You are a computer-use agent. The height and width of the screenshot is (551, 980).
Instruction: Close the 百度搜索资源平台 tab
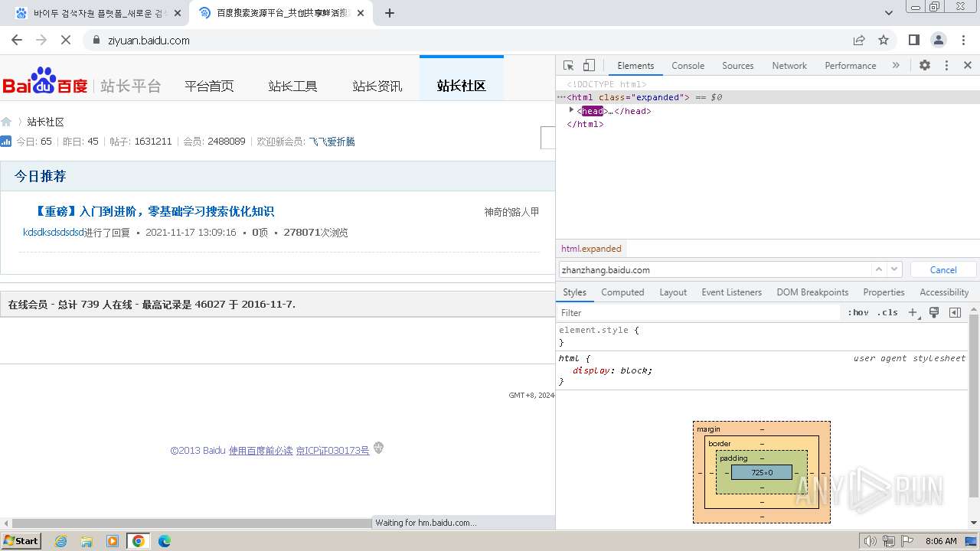361,13
